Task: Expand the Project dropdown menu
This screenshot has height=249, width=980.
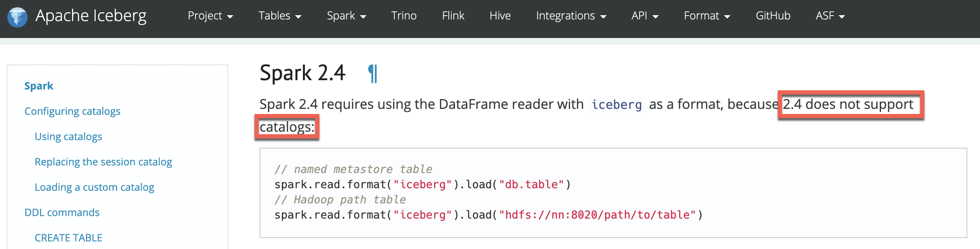Action: [x=210, y=16]
